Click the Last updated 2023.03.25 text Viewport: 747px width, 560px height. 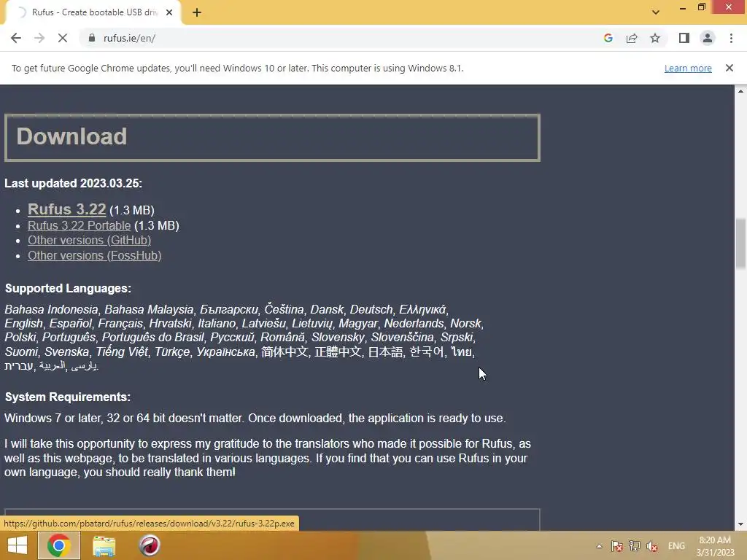click(x=74, y=183)
